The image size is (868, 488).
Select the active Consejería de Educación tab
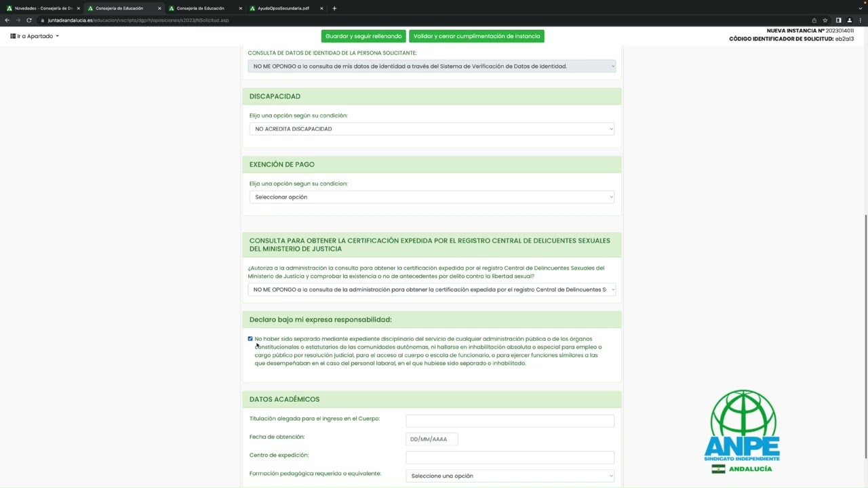123,8
